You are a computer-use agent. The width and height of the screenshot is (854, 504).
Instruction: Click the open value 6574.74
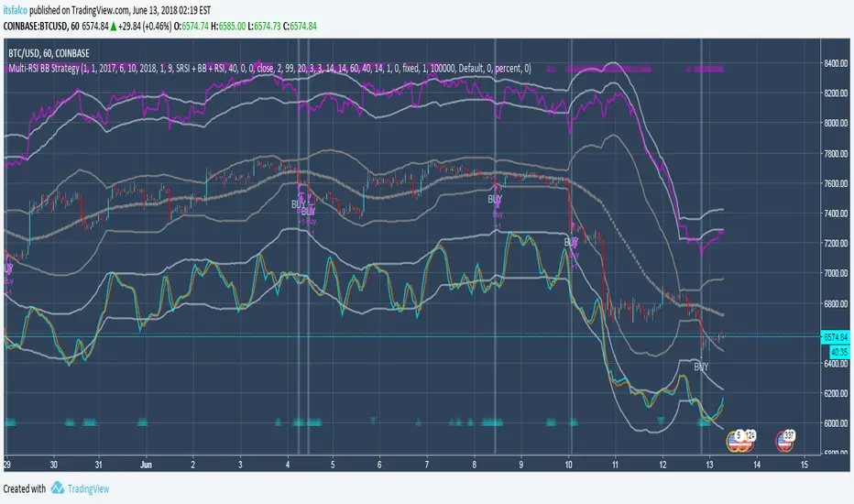(195, 27)
